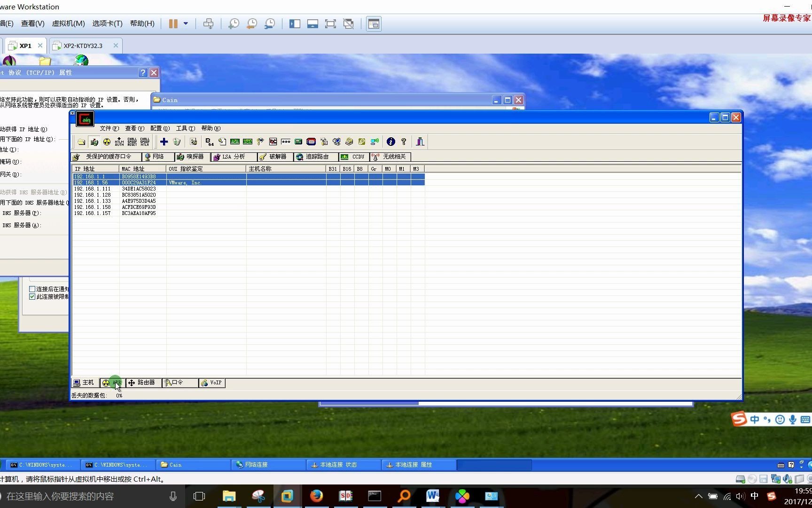Open Word from Windows taskbar
Image resolution: width=812 pixels, height=508 pixels.
coord(433,496)
